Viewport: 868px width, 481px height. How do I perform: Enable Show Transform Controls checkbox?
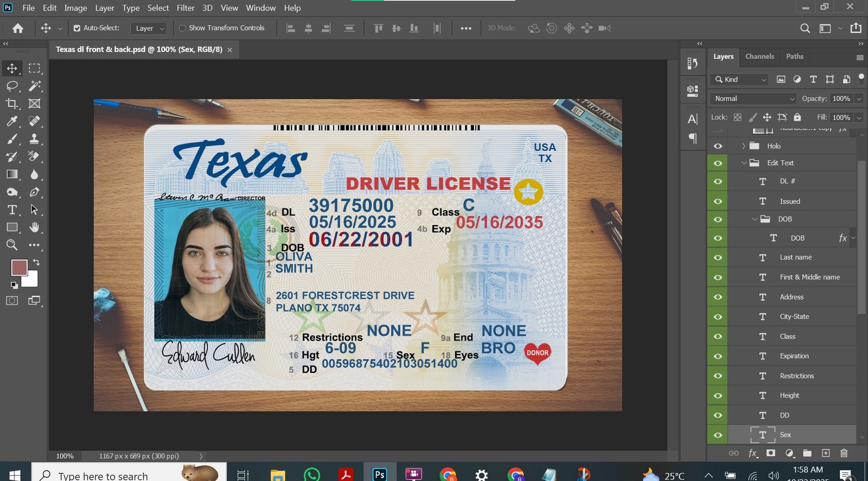coord(182,28)
